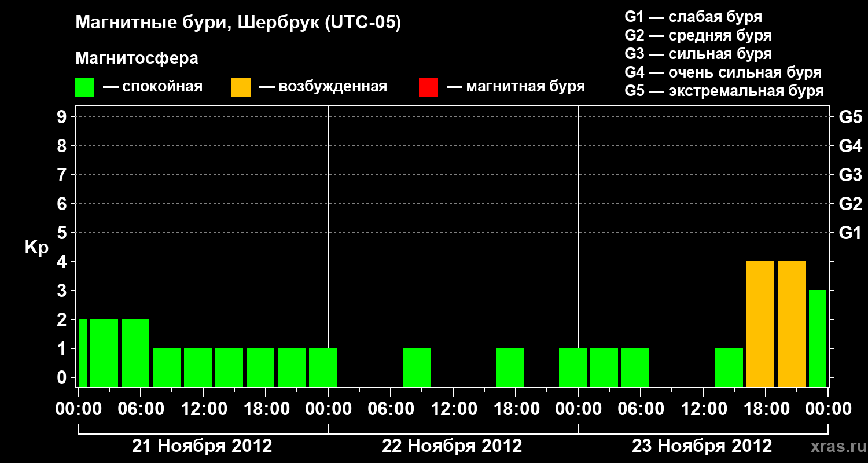Click the green bar near 18:00 on 22 Ноября
This screenshot has height=463, width=868.
(510, 367)
